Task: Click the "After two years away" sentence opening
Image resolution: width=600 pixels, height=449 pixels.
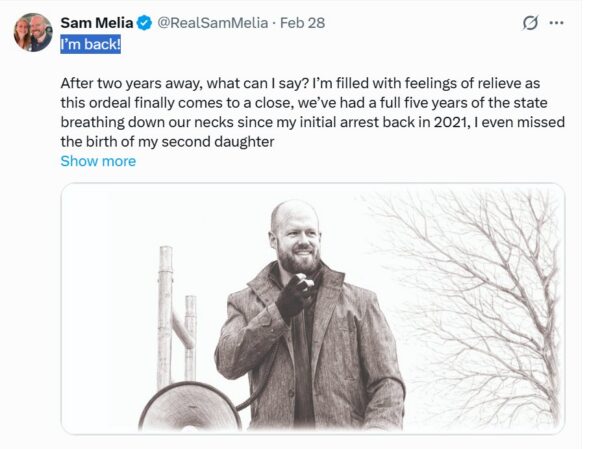Action: click(130, 83)
